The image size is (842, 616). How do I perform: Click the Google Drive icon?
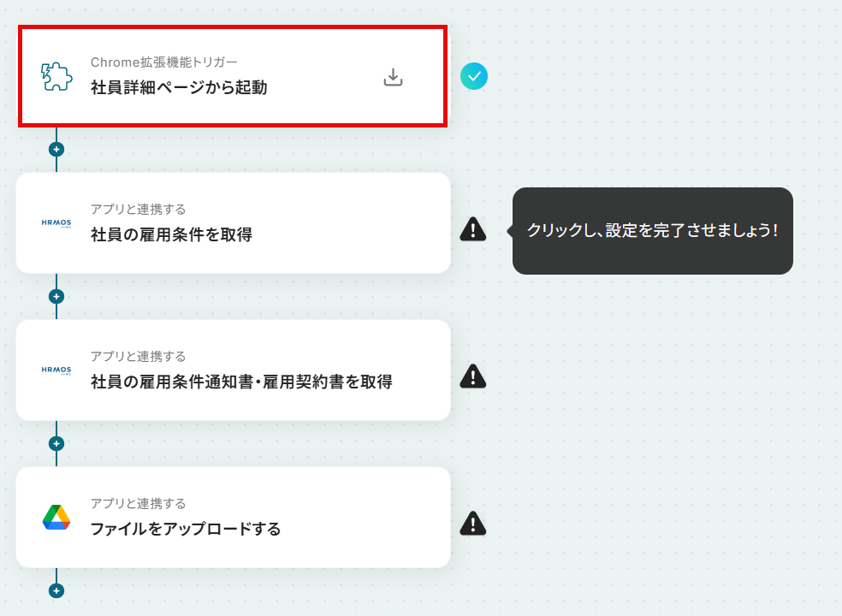click(x=56, y=517)
